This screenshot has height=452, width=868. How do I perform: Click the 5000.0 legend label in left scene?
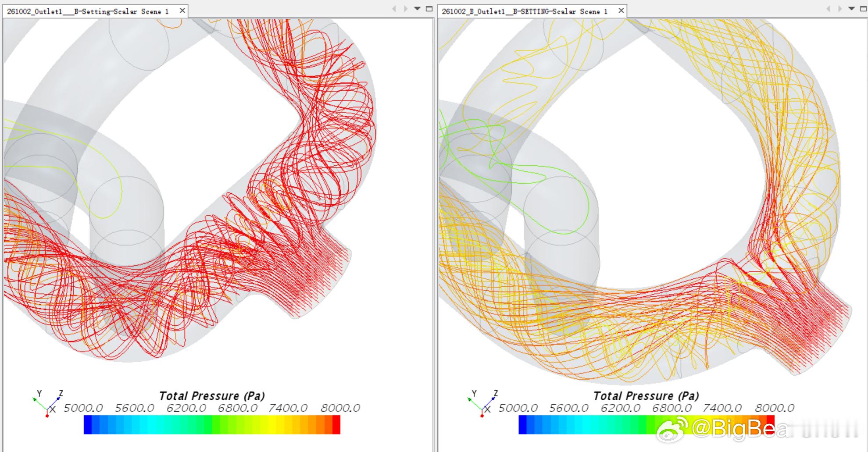(83, 408)
